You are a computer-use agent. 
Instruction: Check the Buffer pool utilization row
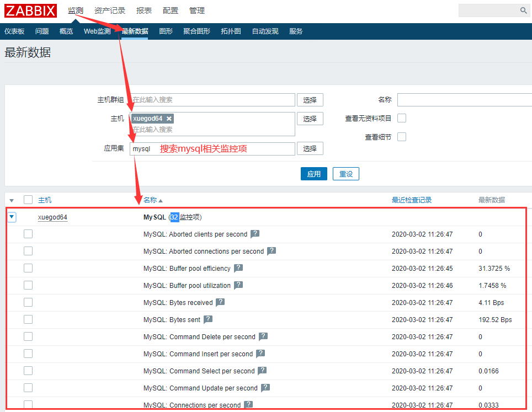point(28,285)
